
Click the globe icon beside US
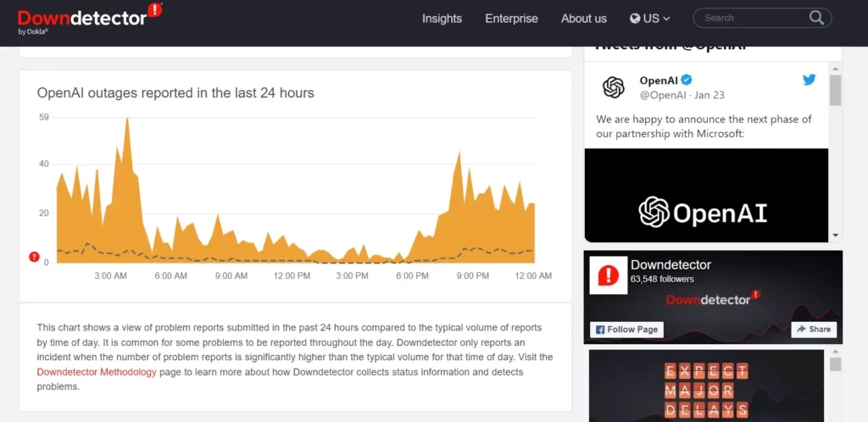[635, 19]
